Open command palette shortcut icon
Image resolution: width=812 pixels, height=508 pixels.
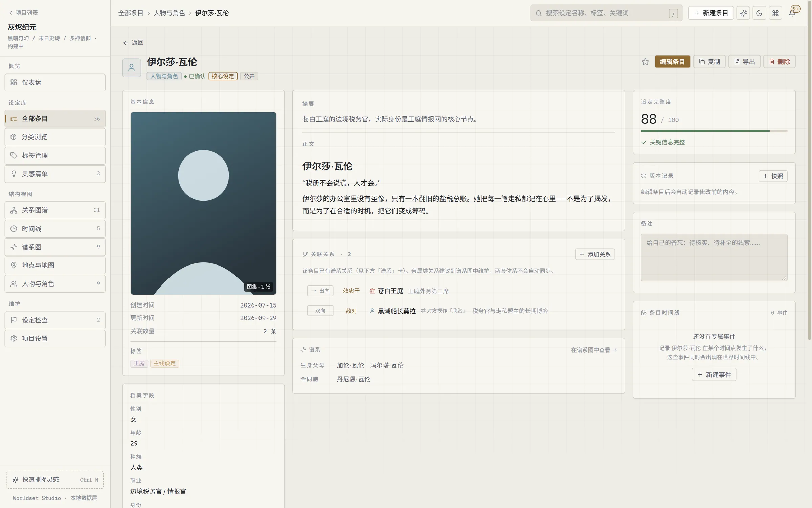click(x=775, y=13)
